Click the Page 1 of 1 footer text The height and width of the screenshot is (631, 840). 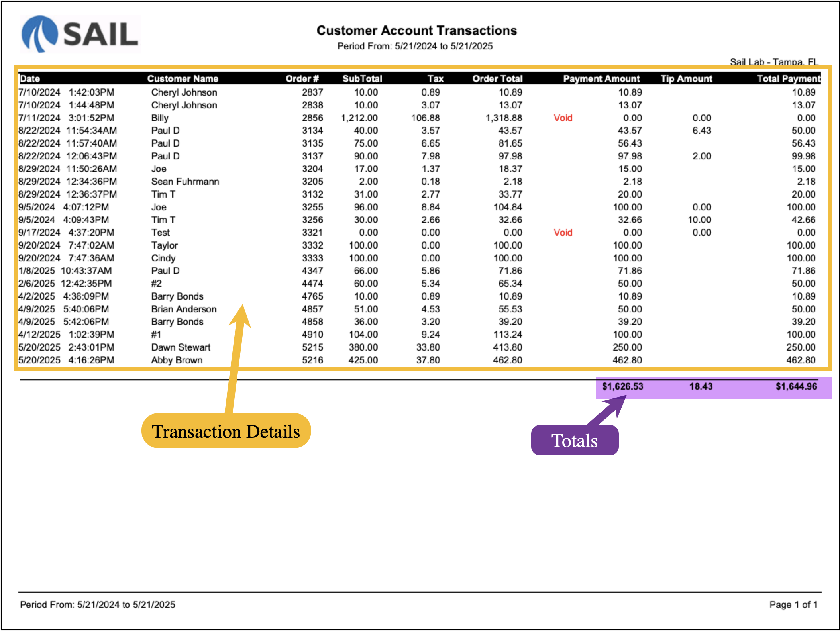click(793, 605)
